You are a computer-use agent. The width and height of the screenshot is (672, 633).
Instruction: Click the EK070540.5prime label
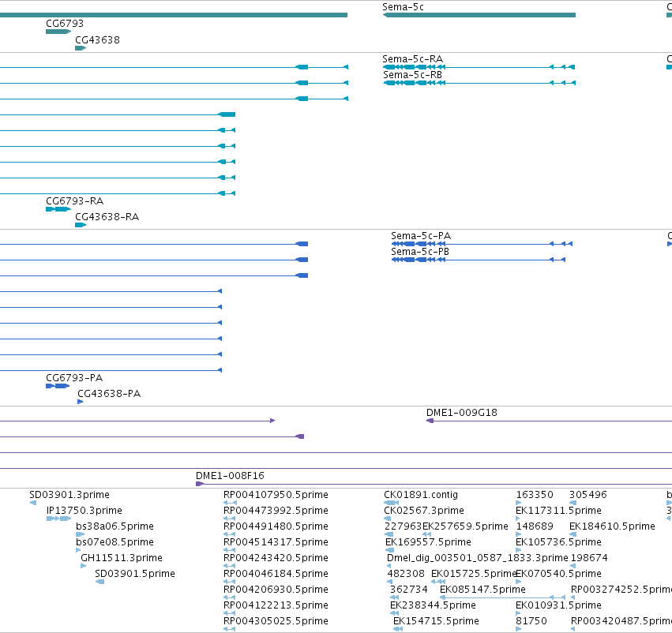click(x=558, y=574)
